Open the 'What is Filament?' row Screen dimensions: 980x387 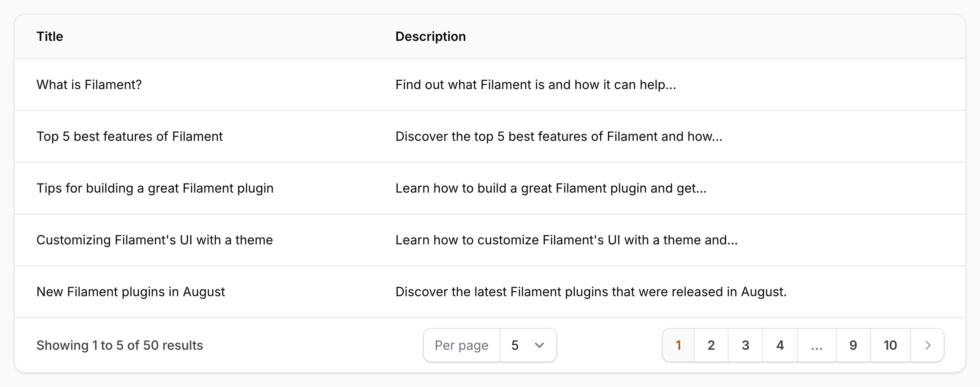click(490, 84)
